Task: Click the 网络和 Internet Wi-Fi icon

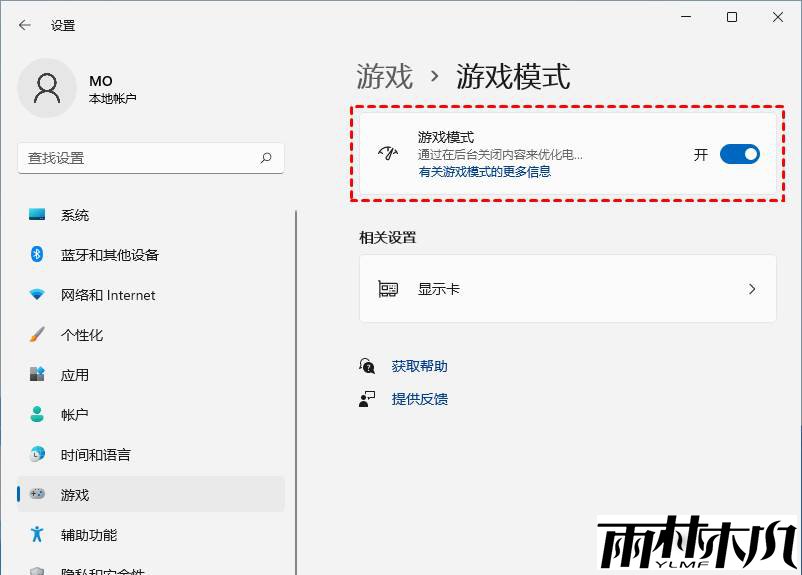Action: point(37,295)
